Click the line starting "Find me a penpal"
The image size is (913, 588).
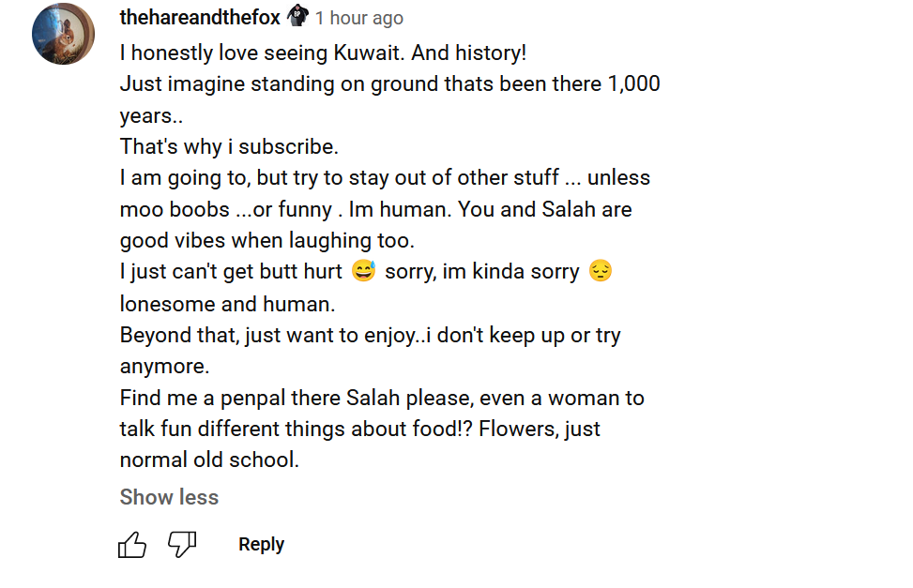(x=382, y=399)
